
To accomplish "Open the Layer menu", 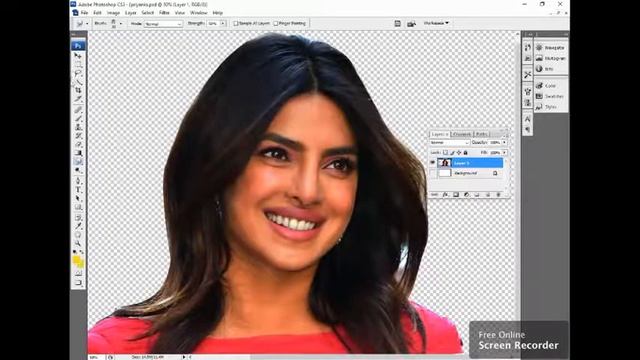I will click(131, 13).
